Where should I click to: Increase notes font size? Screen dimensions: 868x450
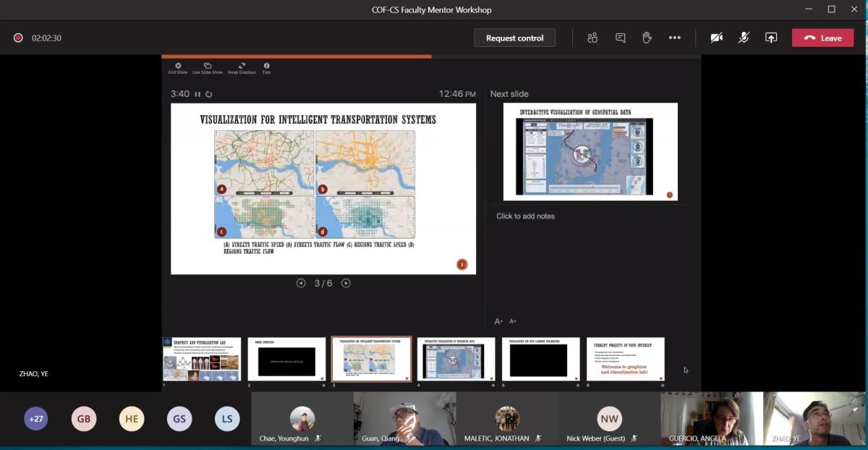click(498, 321)
